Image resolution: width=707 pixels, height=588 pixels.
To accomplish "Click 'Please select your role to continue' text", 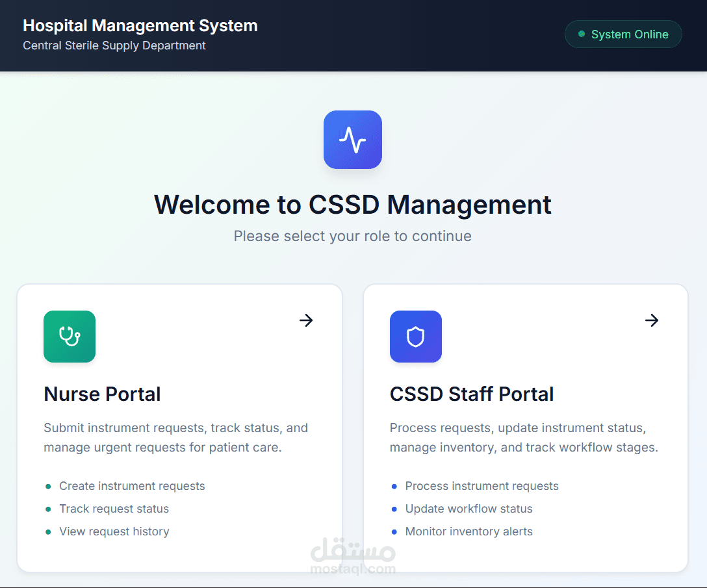I will pyautogui.click(x=353, y=236).
